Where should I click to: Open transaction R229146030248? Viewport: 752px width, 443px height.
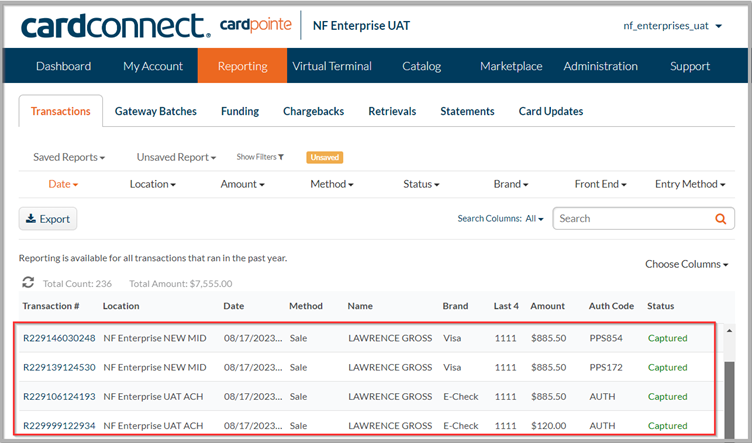[x=59, y=338]
